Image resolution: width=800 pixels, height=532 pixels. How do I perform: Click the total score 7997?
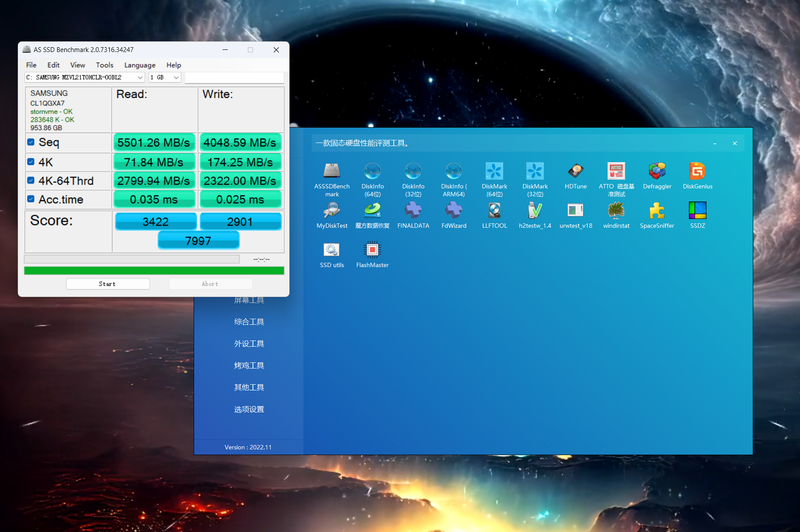tap(198, 240)
